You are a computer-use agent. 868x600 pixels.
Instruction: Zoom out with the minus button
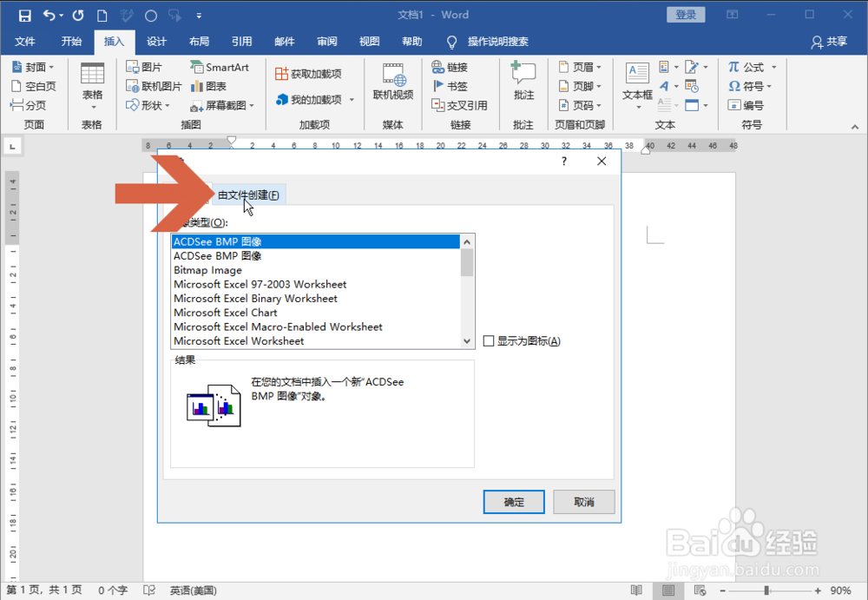(x=722, y=590)
